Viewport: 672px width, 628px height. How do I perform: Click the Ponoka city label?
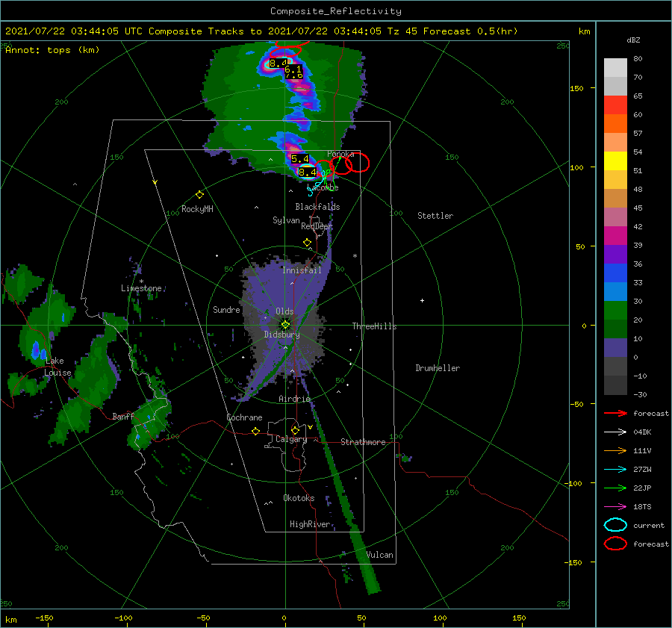click(340, 154)
